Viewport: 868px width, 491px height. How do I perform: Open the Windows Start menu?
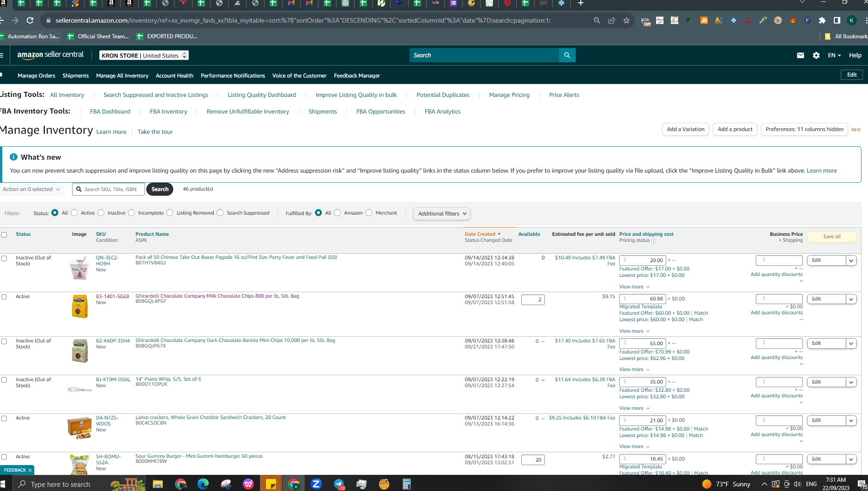(3, 484)
